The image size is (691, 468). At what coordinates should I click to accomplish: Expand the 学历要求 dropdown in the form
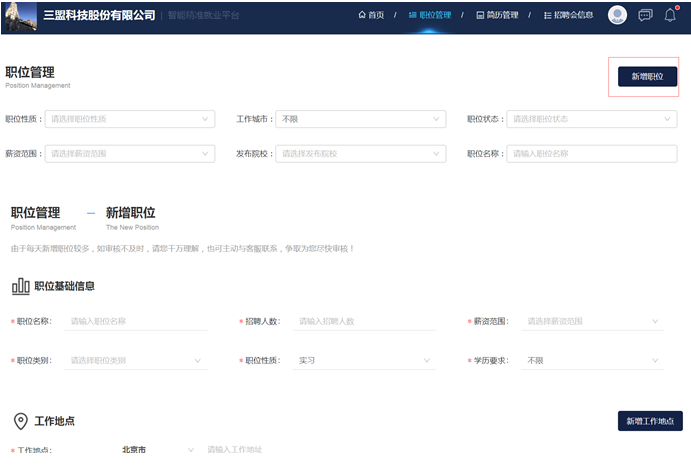pos(591,360)
